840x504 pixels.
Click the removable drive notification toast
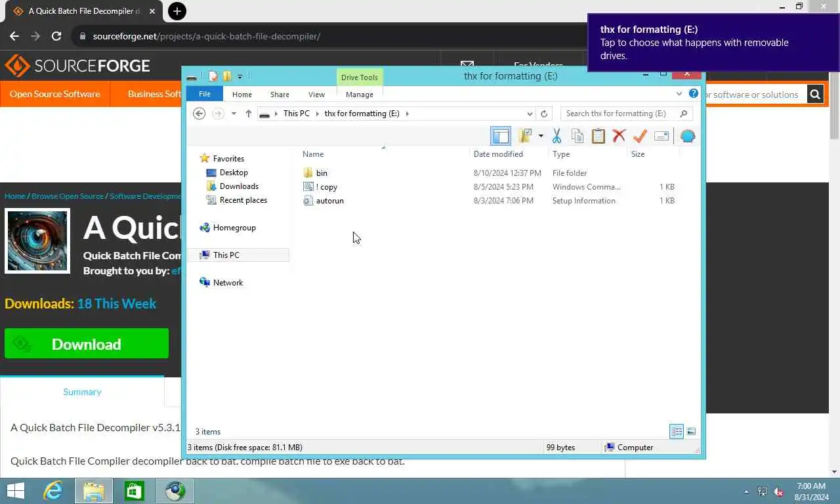[713, 43]
